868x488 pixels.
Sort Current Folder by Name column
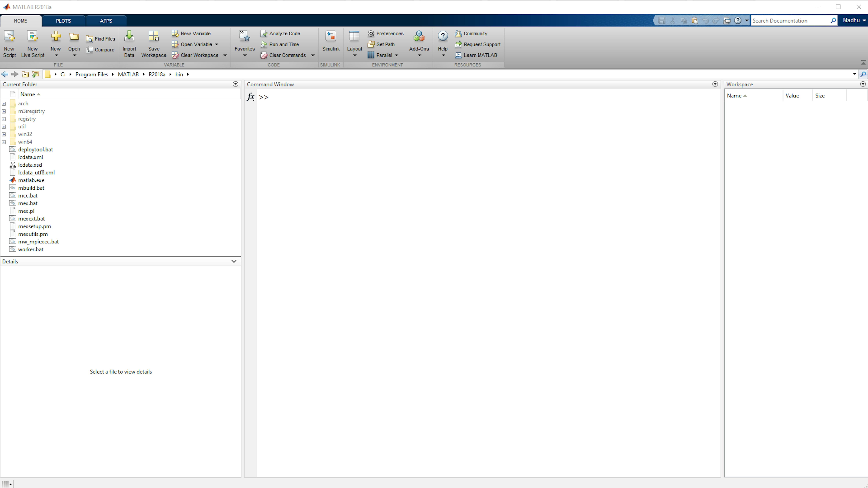[28, 94]
